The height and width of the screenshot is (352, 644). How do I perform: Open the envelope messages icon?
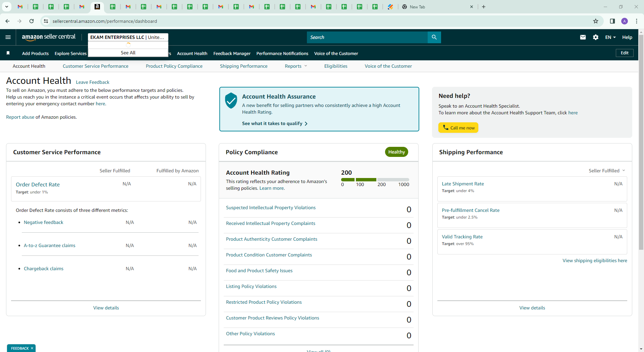[x=583, y=37]
